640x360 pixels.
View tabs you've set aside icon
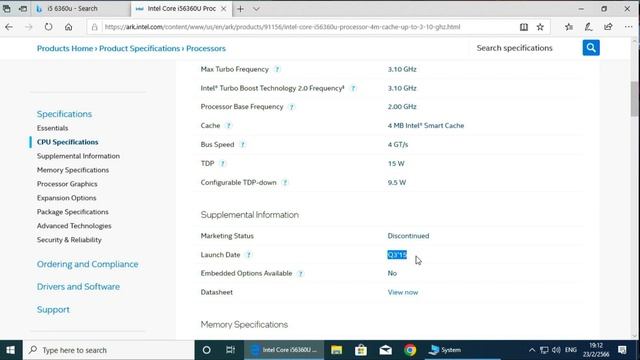tap(7, 9)
